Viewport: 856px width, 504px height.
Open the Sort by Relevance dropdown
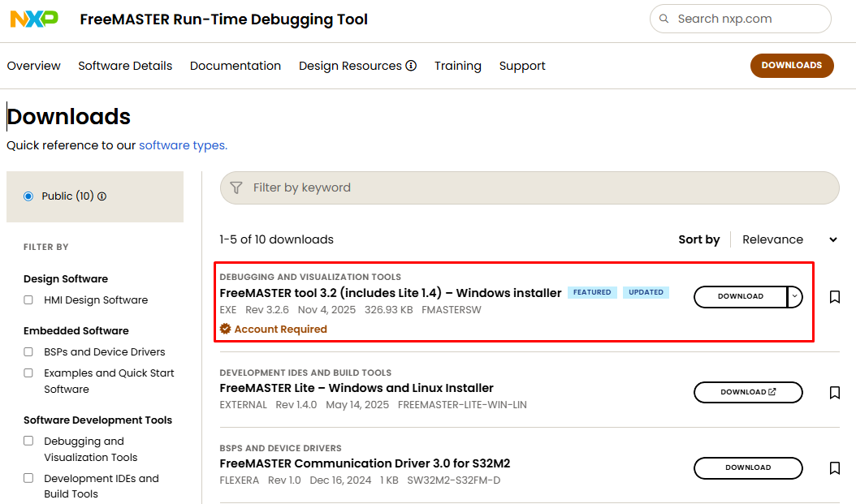pyautogui.click(x=788, y=239)
